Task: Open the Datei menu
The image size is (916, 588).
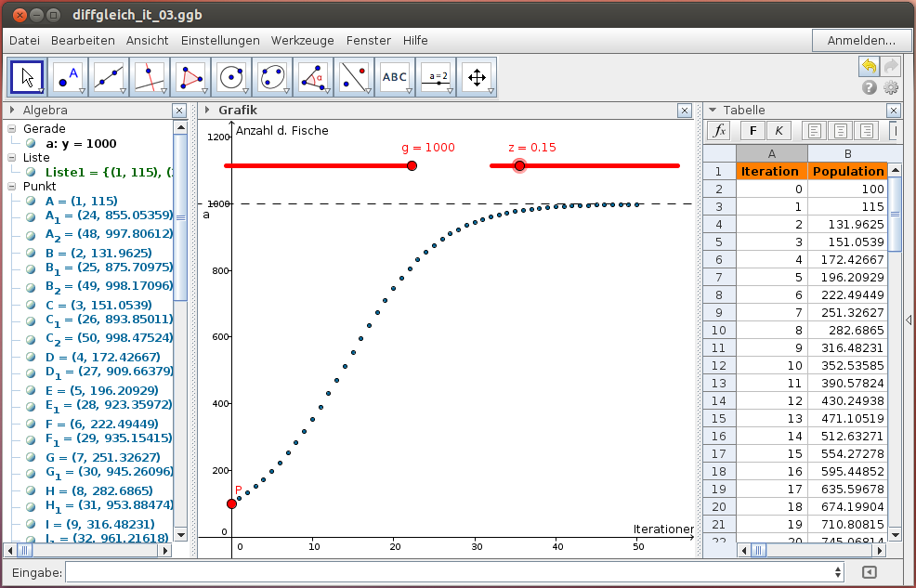Action: 24,40
